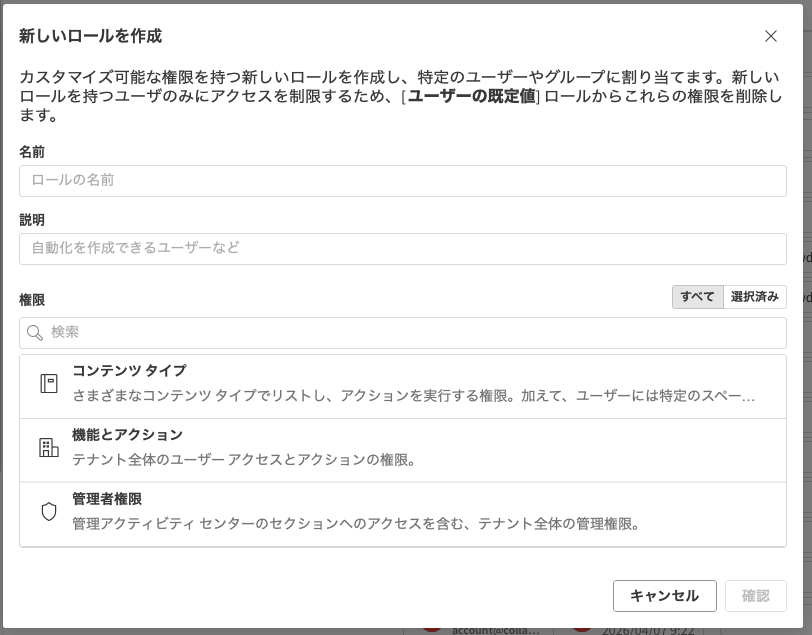Close the new role dialog with X
The width and height of the screenshot is (812, 635).
pos(770,36)
